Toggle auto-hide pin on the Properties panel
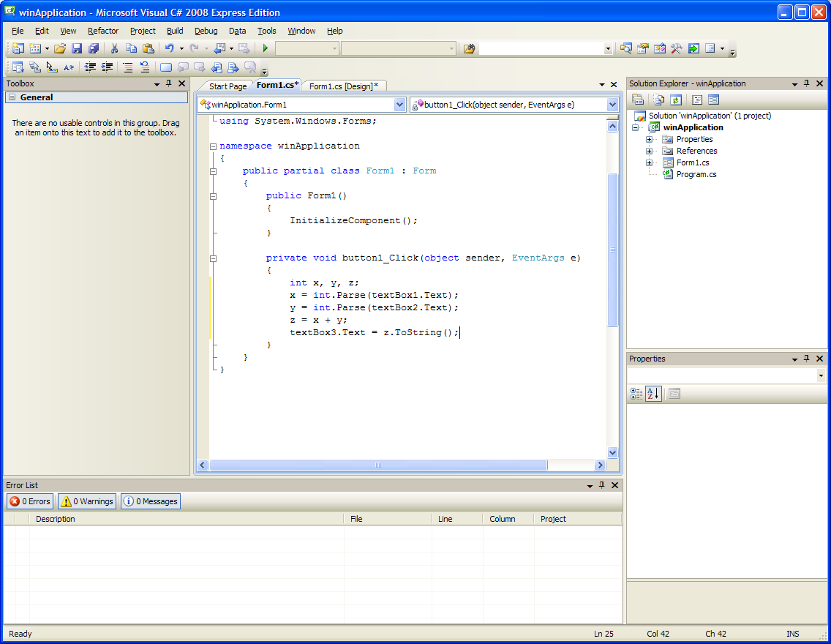This screenshot has height=644, width=831. 807,359
